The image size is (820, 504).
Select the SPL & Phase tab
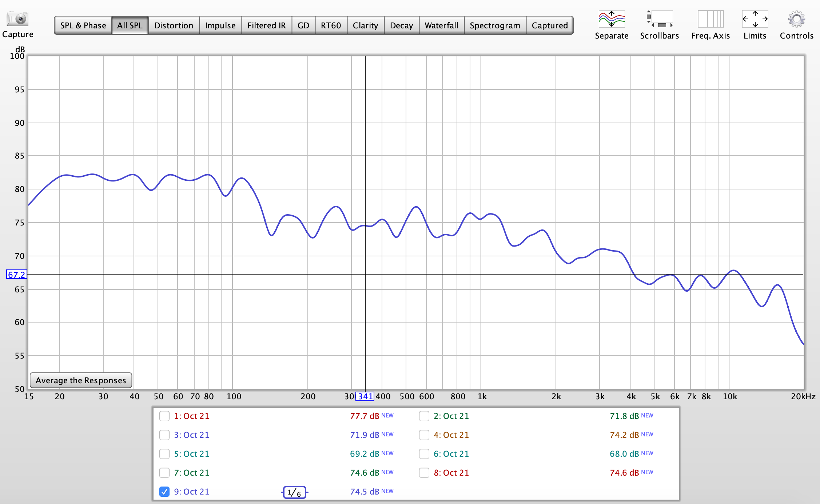pyautogui.click(x=83, y=25)
